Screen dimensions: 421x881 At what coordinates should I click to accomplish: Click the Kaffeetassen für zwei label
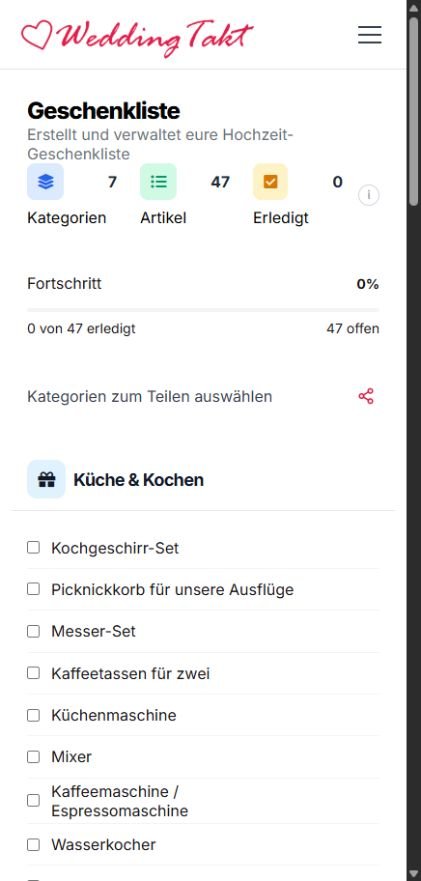[x=130, y=673]
